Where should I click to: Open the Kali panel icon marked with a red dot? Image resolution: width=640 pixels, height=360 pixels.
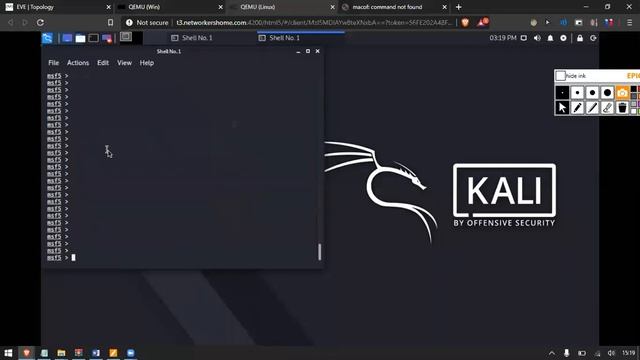coord(107,38)
